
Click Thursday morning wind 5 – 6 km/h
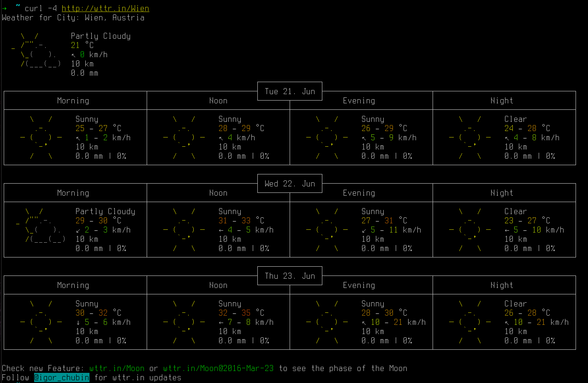(103, 322)
